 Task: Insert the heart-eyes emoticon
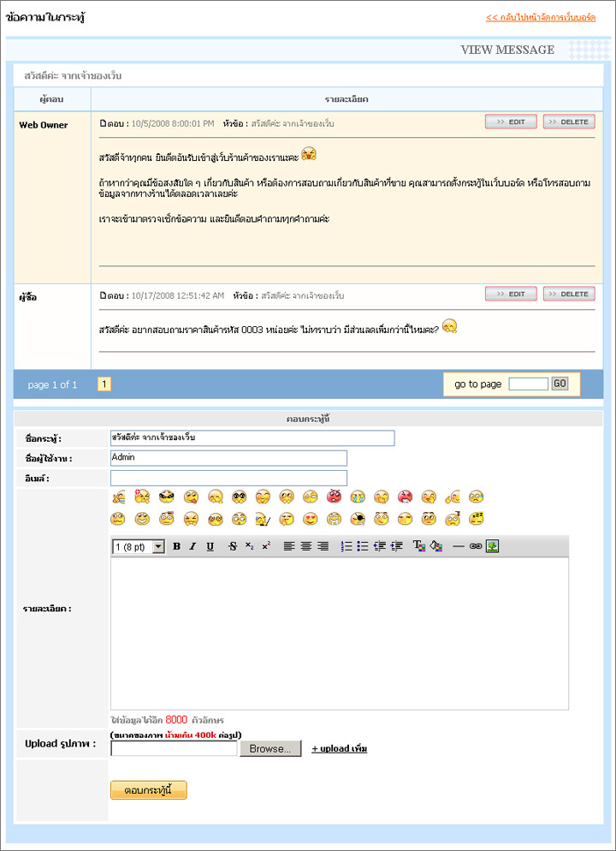pos(310,519)
